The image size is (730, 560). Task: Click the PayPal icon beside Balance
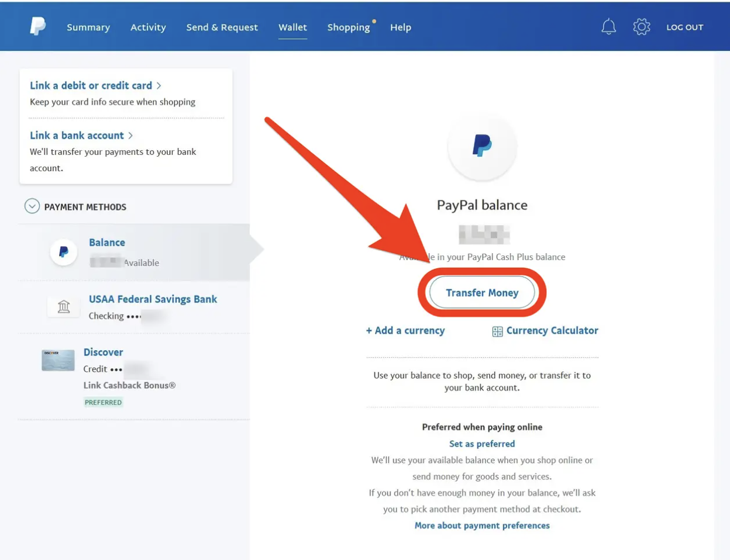tap(64, 252)
